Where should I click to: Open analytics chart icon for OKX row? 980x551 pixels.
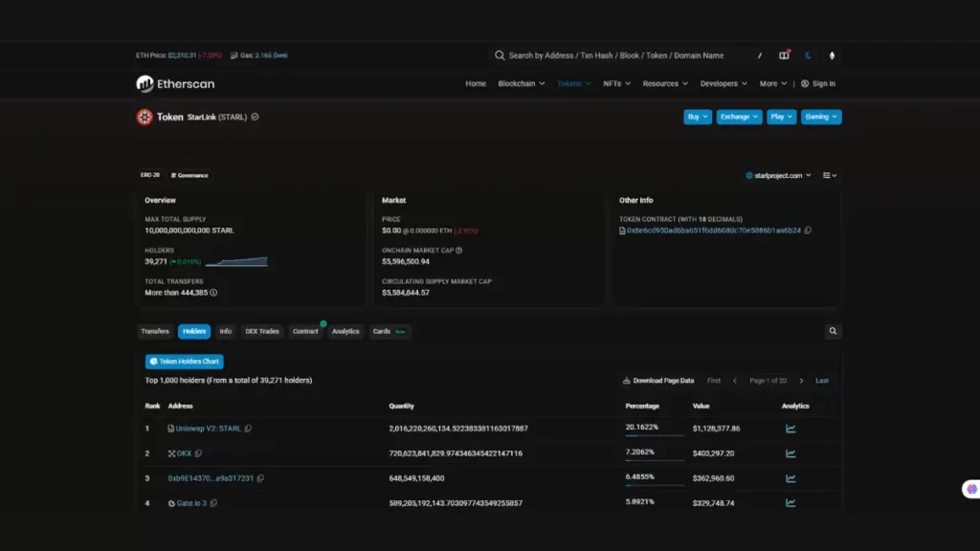[x=791, y=453]
